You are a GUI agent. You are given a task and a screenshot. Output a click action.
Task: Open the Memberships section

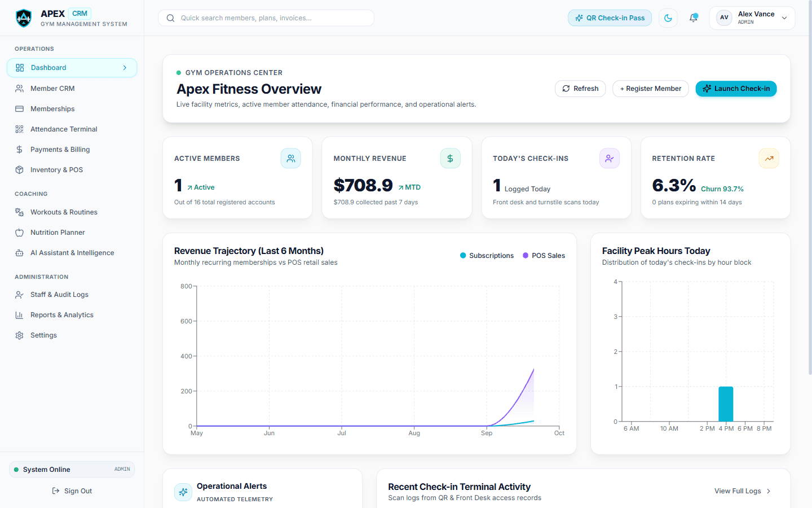tap(72, 109)
